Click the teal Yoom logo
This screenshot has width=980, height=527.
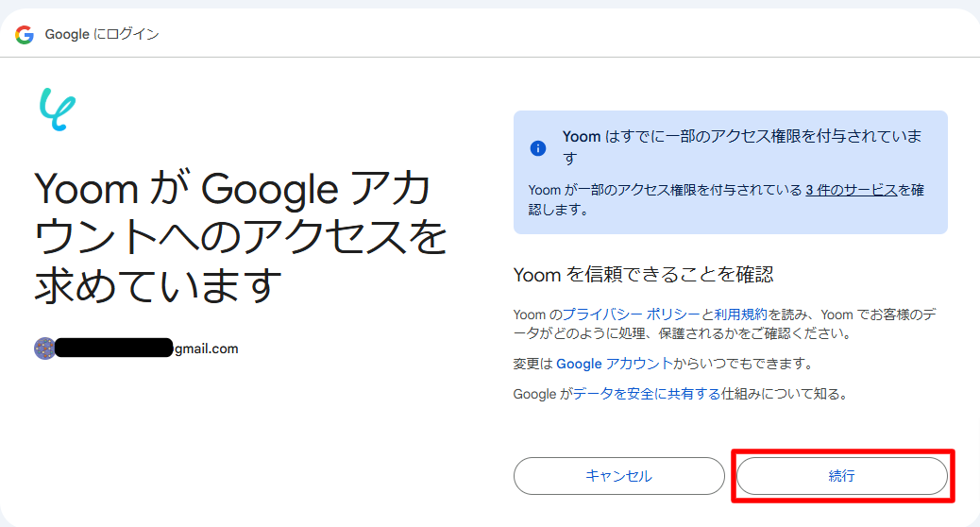pyautogui.click(x=58, y=109)
